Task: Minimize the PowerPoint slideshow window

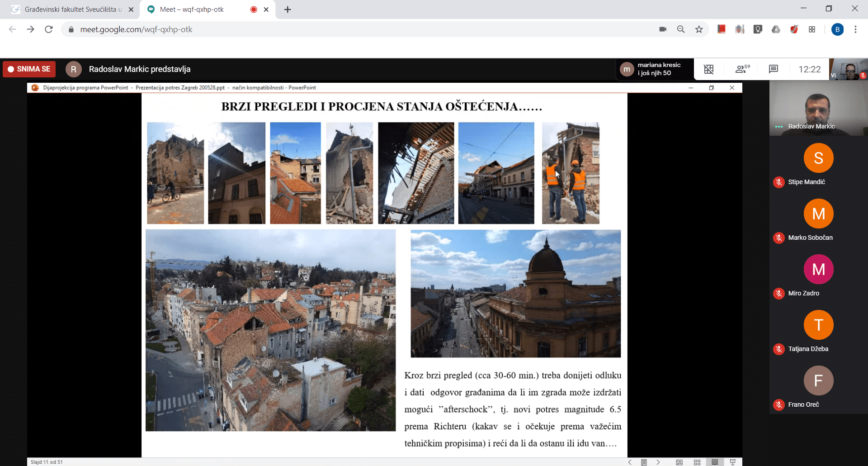Action: 691,88
